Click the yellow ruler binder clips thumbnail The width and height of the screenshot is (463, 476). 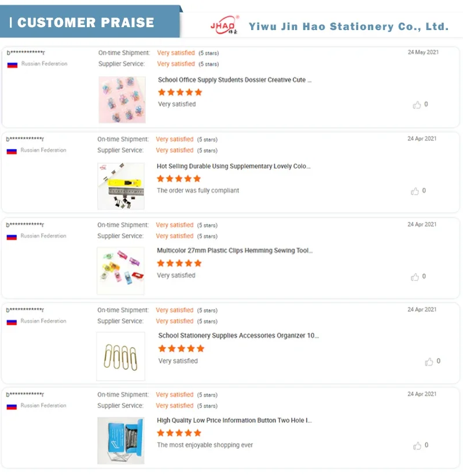pyautogui.click(x=120, y=186)
